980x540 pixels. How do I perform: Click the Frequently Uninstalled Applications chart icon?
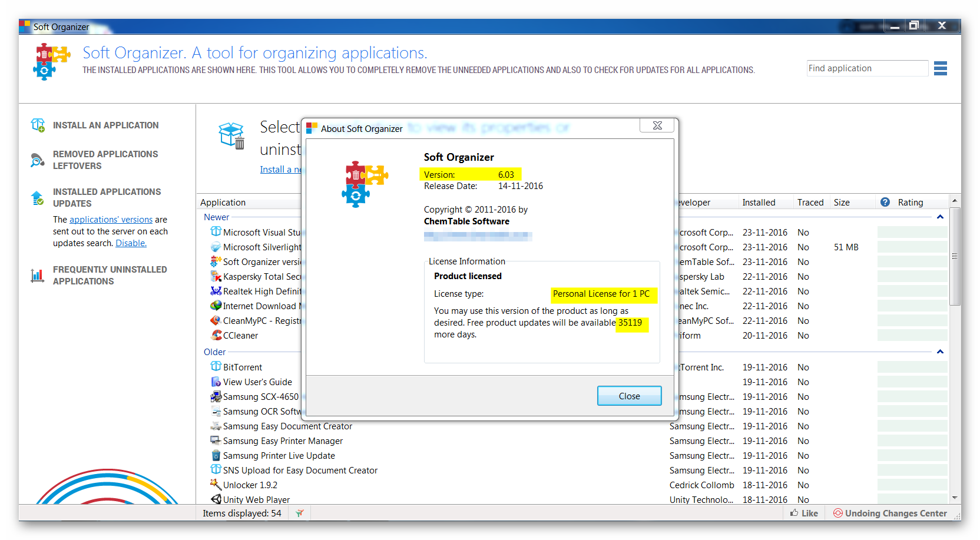tap(38, 275)
